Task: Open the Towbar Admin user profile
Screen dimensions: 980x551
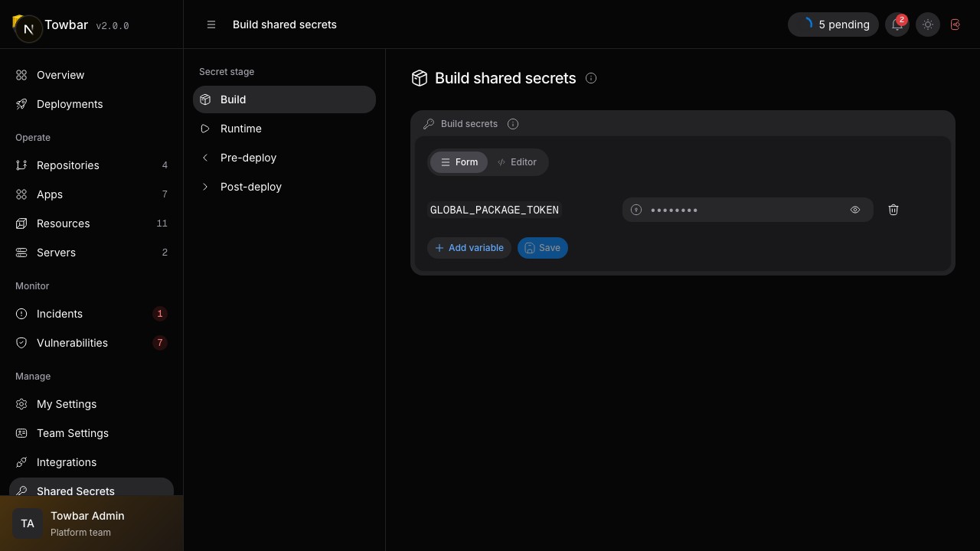Action: [x=91, y=523]
